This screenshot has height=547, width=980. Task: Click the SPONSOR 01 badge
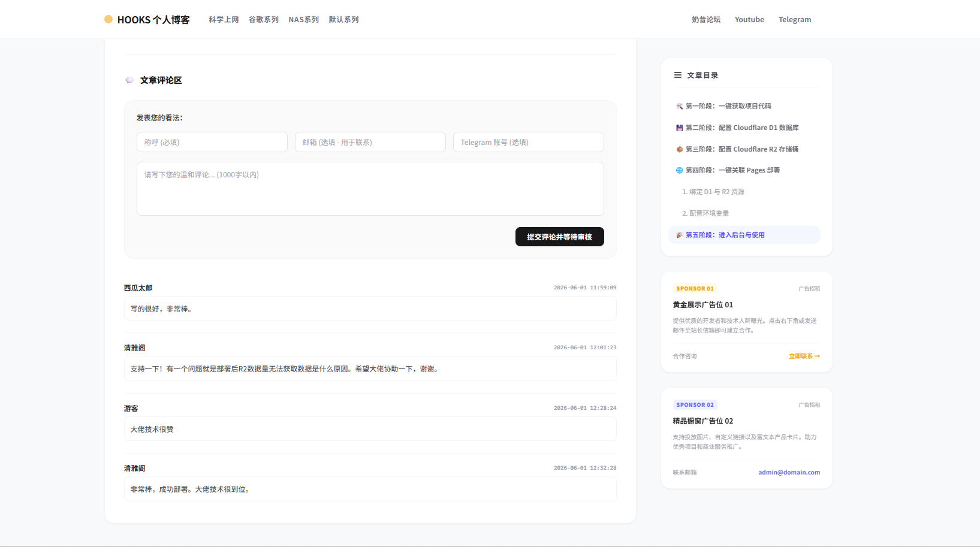point(695,289)
